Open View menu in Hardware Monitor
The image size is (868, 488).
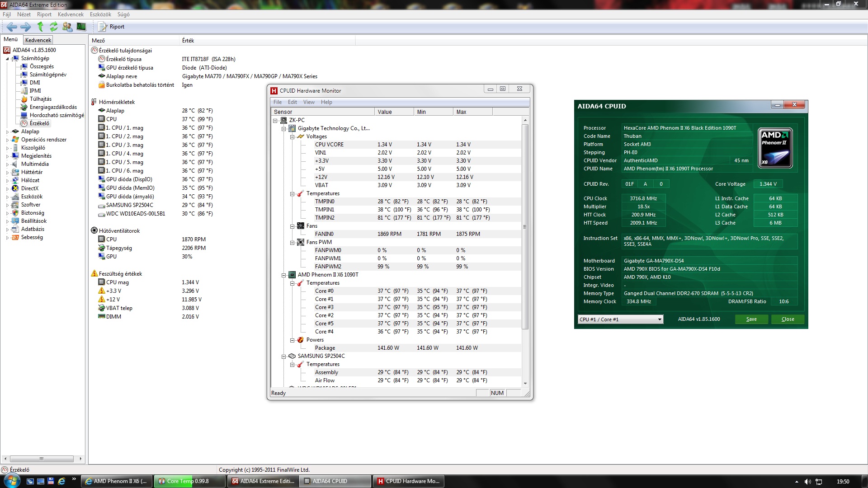(x=309, y=102)
